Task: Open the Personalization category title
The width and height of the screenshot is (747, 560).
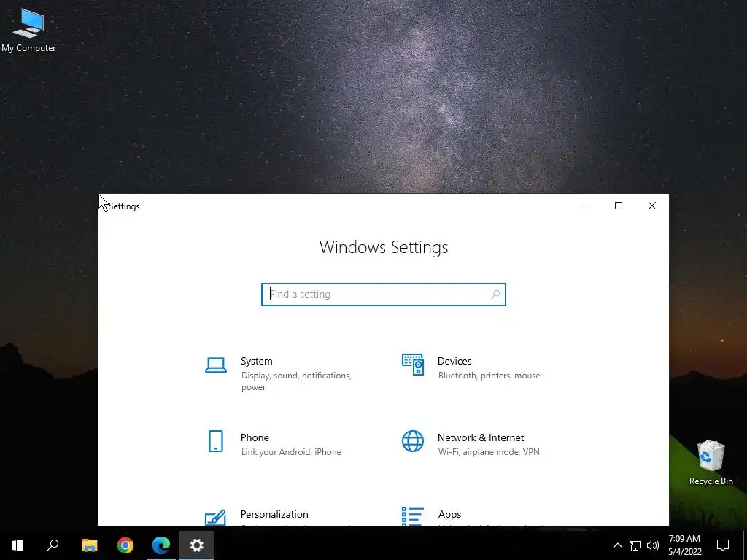Action: click(x=274, y=514)
